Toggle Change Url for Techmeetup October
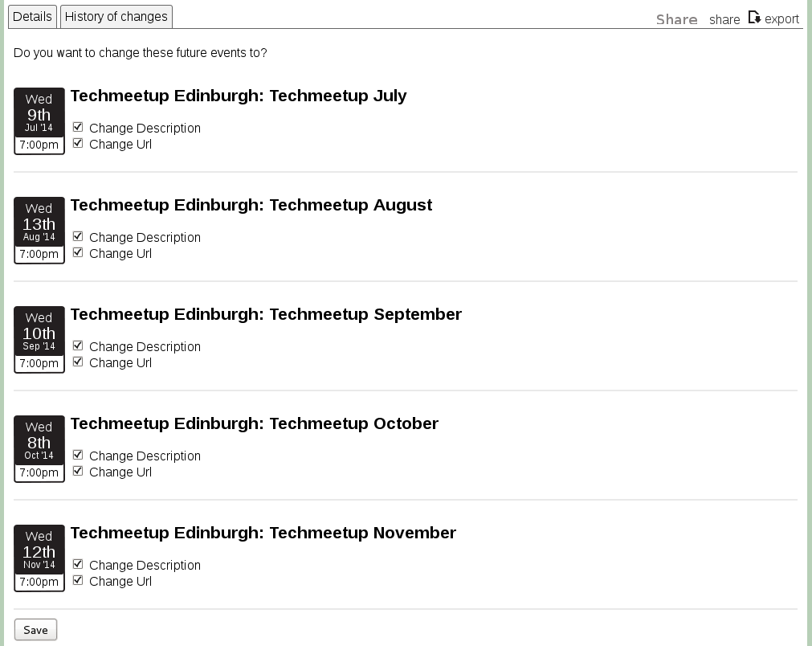Image resolution: width=812 pixels, height=646 pixels. tap(78, 471)
